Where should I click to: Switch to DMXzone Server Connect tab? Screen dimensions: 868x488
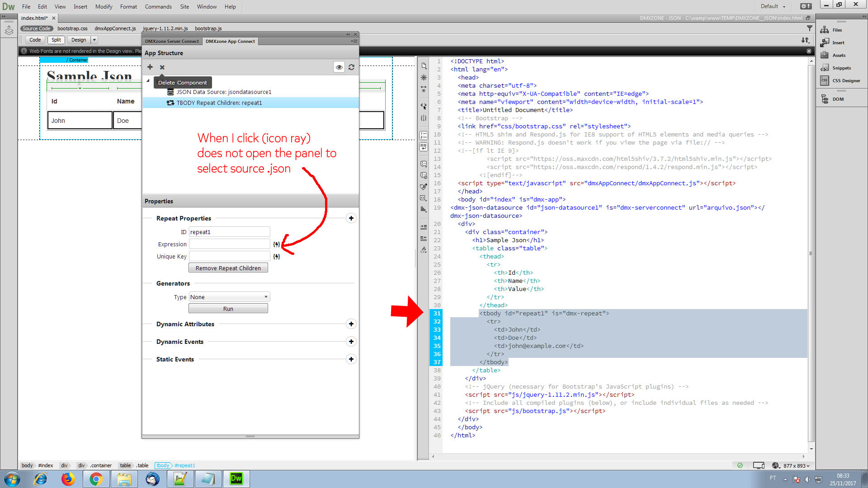click(x=172, y=41)
